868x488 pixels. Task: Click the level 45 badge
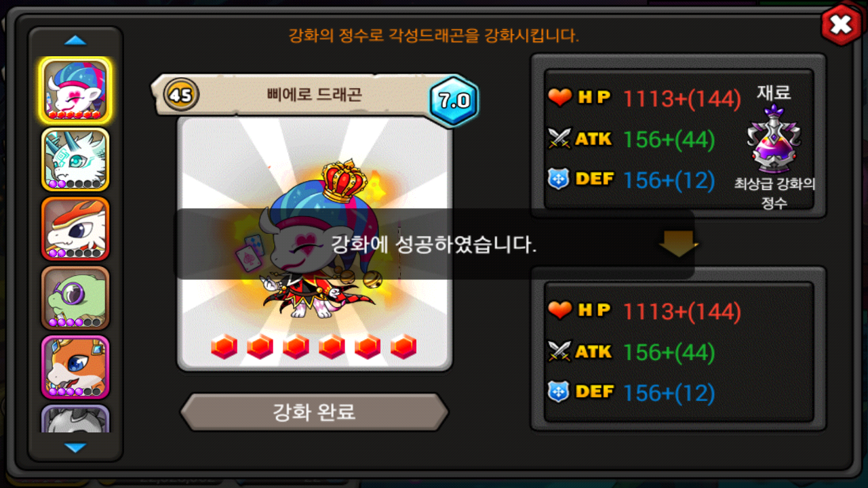(x=180, y=96)
